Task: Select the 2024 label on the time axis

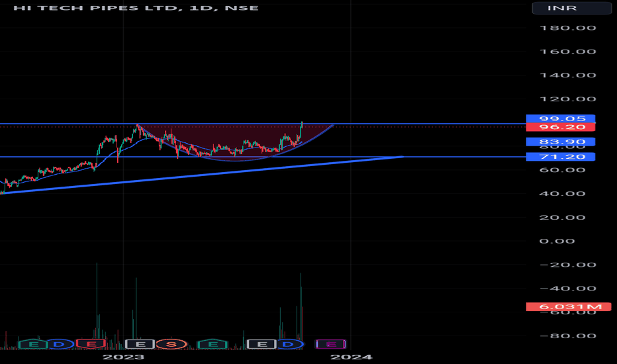Action: [351, 357]
